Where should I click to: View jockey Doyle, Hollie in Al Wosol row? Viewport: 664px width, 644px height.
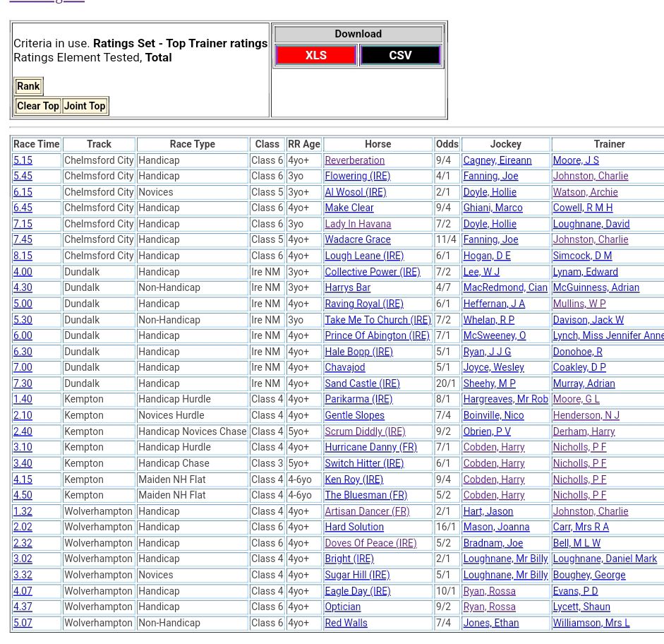tap(489, 192)
